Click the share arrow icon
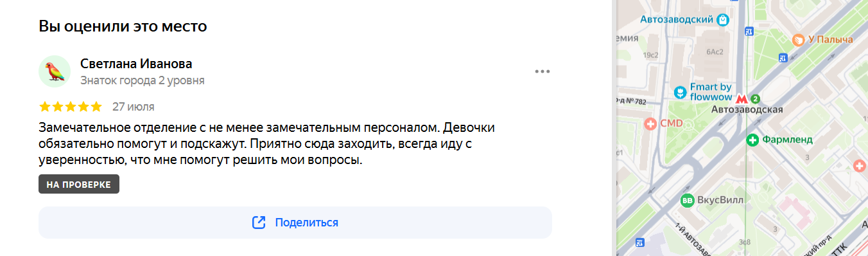868x256 pixels. pyautogui.click(x=259, y=223)
